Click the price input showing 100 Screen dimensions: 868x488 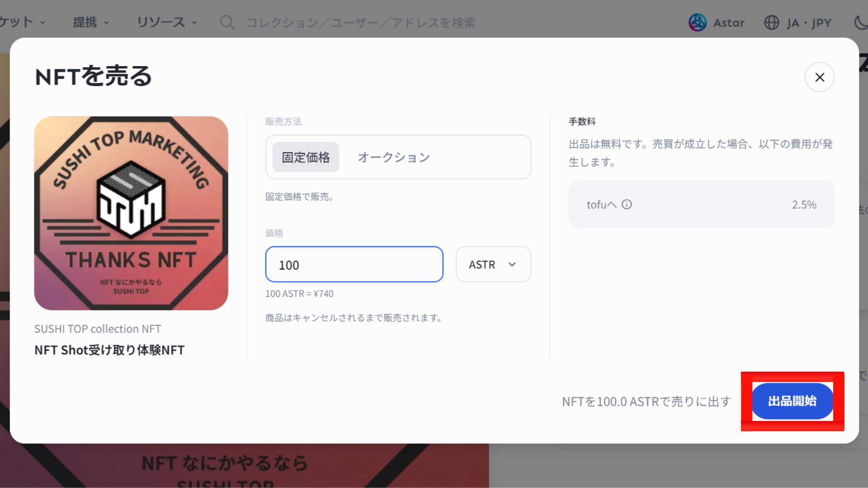354,264
